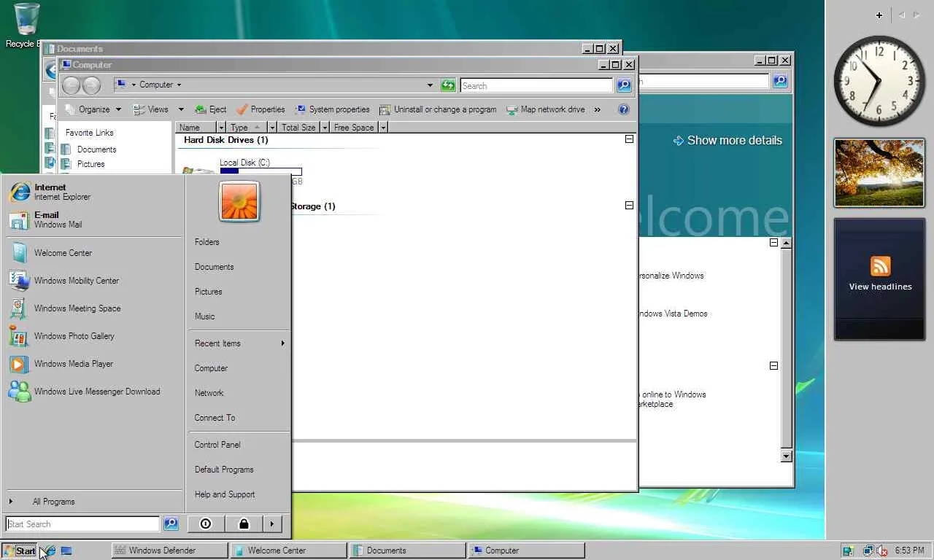
Task: Refresh the Computer window address bar
Action: coord(448,85)
